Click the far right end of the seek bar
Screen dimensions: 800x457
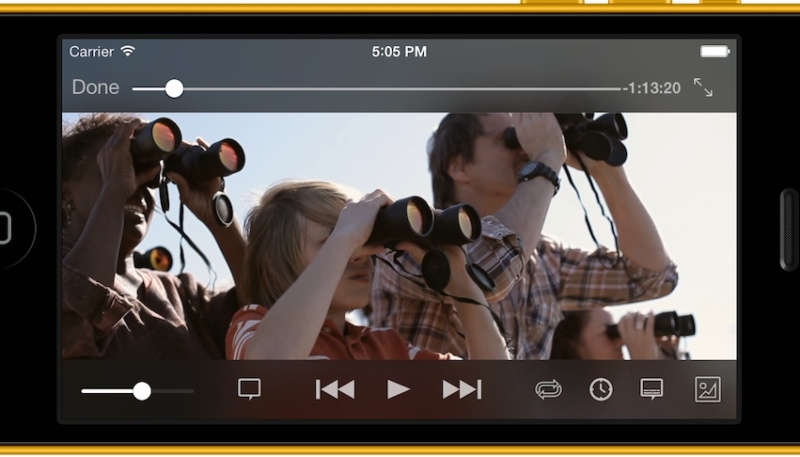coord(617,88)
